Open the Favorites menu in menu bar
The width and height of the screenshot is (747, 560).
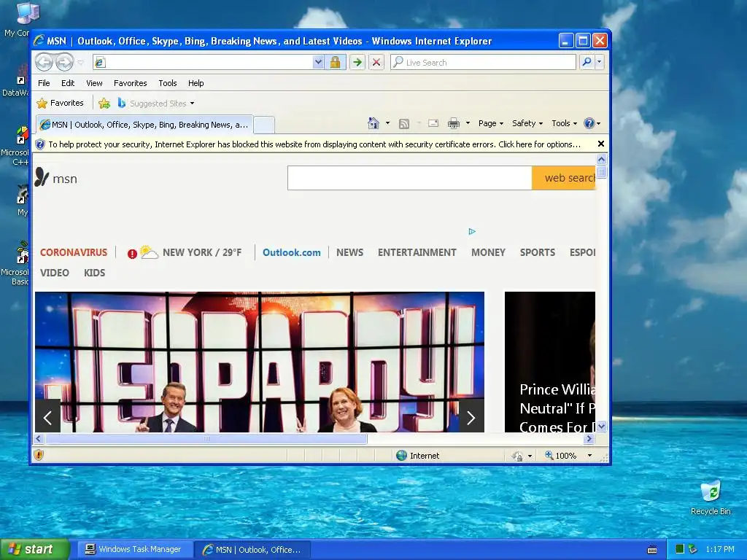pyautogui.click(x=130, y=83)
